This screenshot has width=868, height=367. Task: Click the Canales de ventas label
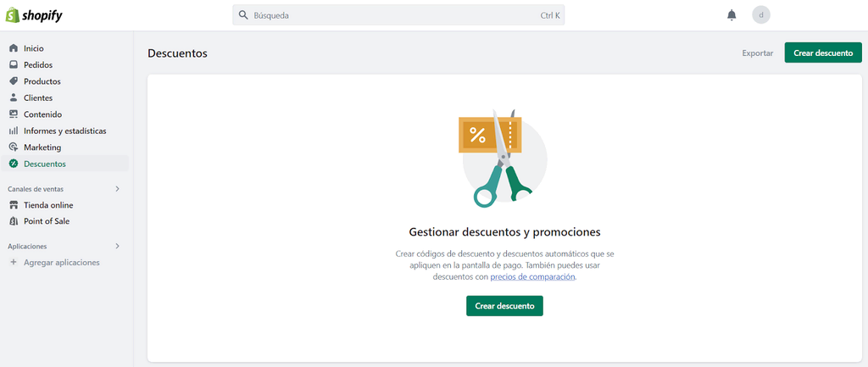[36, 189]
